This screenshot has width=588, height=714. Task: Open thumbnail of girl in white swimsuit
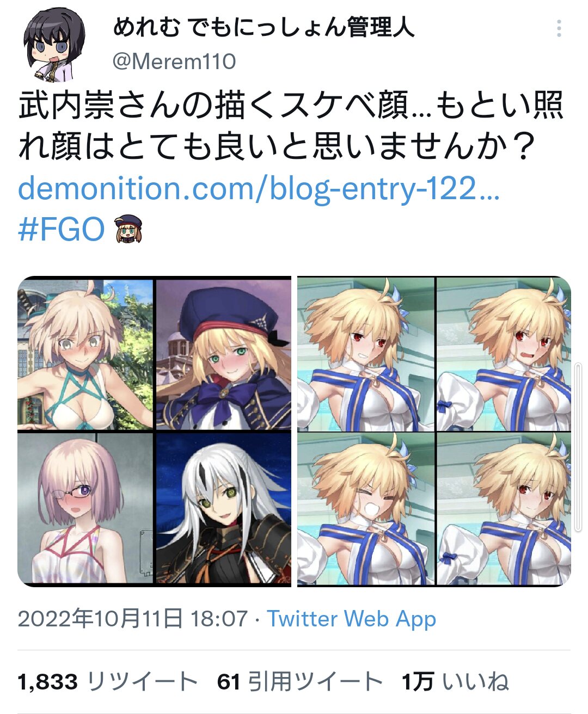point(85,354)
